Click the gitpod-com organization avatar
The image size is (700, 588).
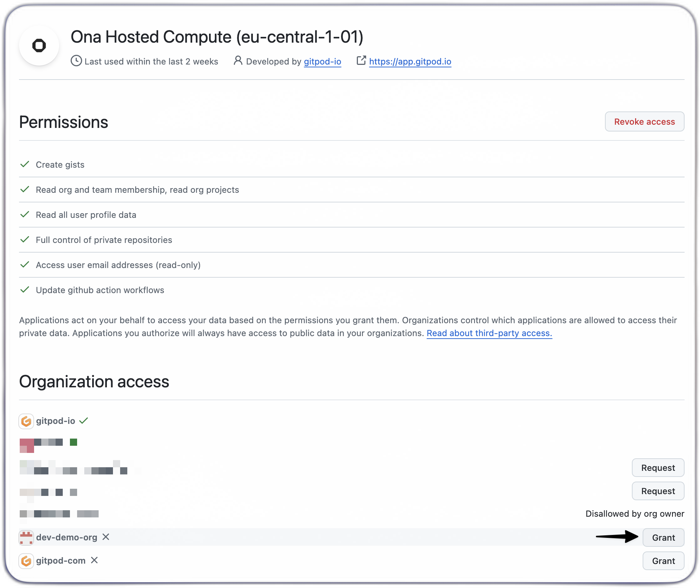26,561
